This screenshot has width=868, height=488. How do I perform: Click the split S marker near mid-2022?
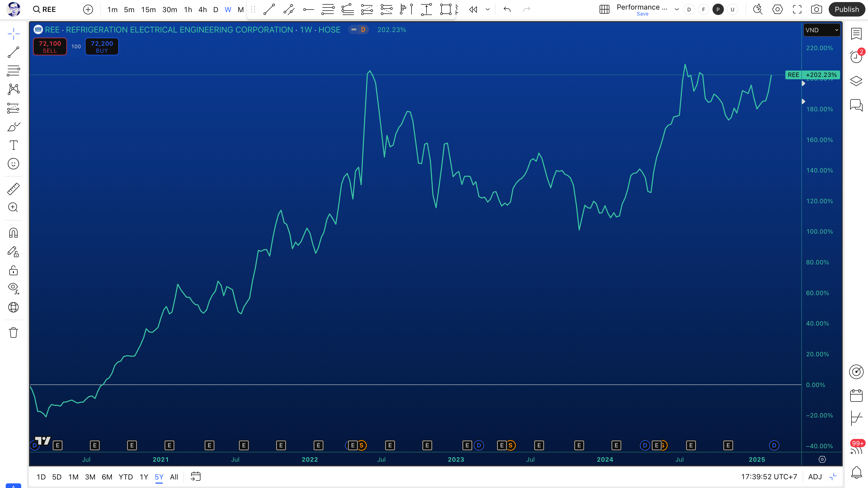tap(362, 446)
